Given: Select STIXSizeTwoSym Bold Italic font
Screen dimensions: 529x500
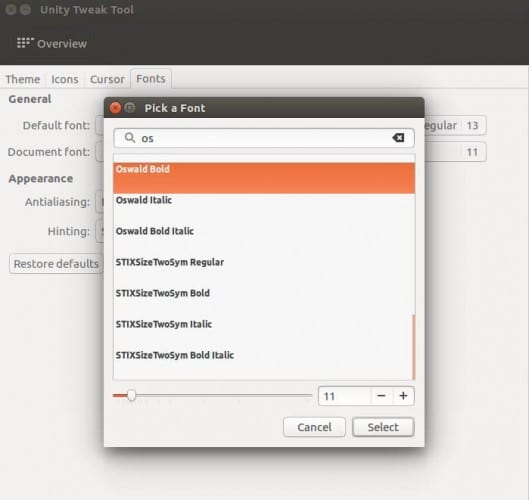Looking at the screenshot, I should point(264,364).
